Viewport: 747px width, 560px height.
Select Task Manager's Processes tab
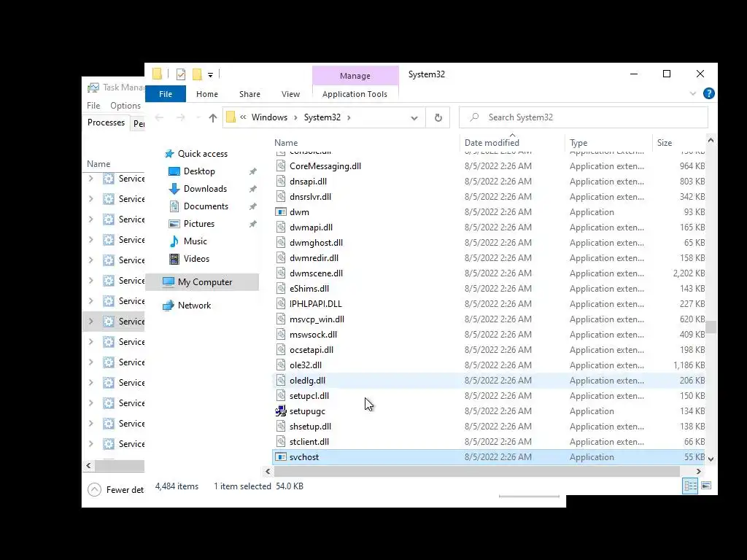106,122
